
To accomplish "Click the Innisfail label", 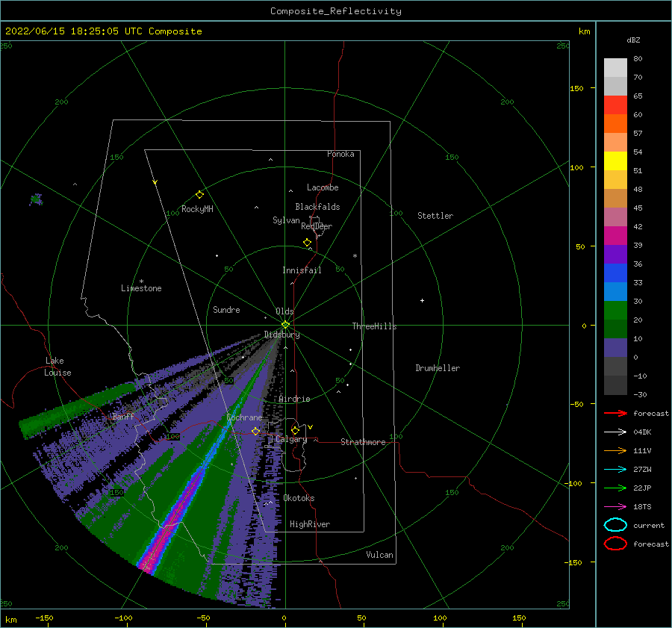I will coord(302,270).
